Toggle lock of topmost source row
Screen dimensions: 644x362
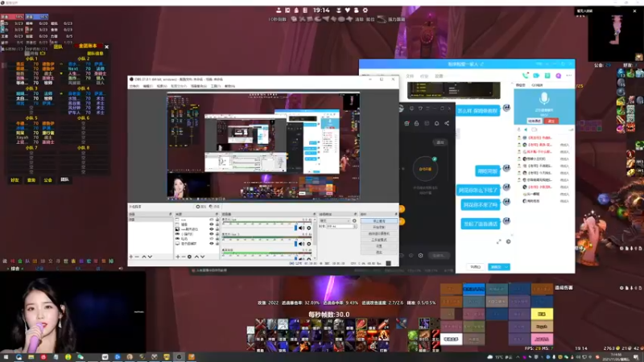pyautogui.click(x=217, y=220)
